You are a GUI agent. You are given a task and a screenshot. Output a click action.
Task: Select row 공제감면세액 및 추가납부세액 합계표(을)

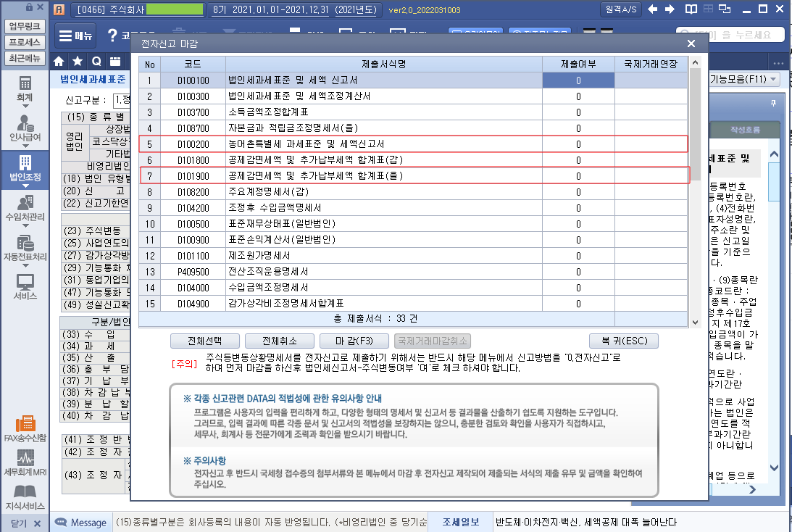(x=413, y=176)
